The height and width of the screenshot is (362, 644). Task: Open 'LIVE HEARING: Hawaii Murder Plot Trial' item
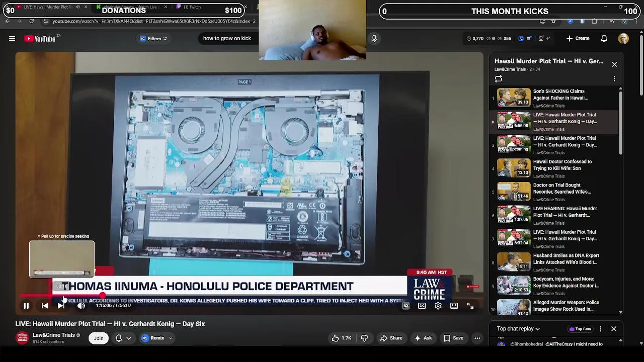[554, 215]
